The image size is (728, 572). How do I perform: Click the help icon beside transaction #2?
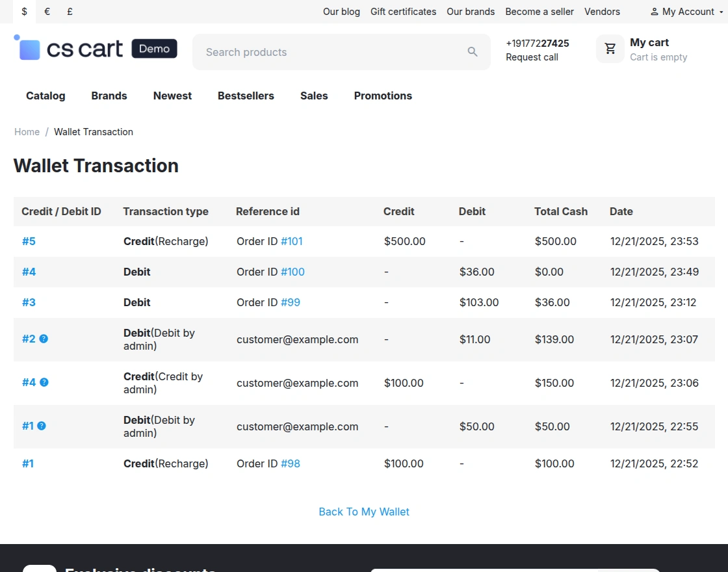coord(42,339)
